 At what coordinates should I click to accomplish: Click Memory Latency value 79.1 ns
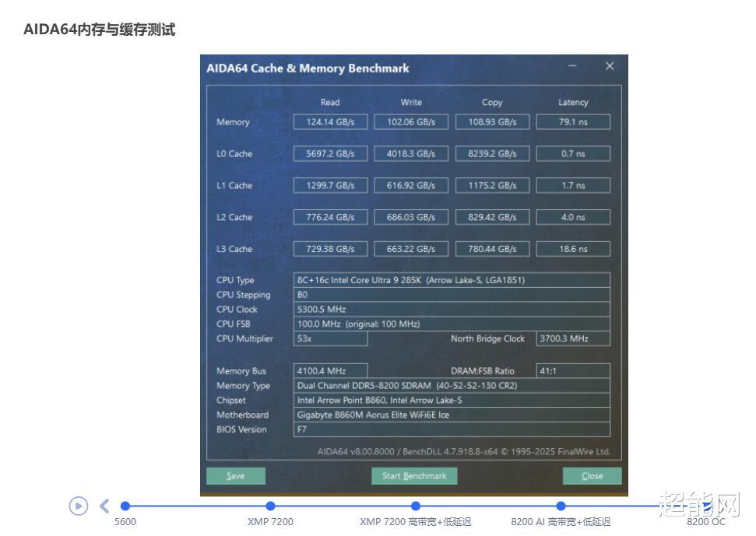573,122
